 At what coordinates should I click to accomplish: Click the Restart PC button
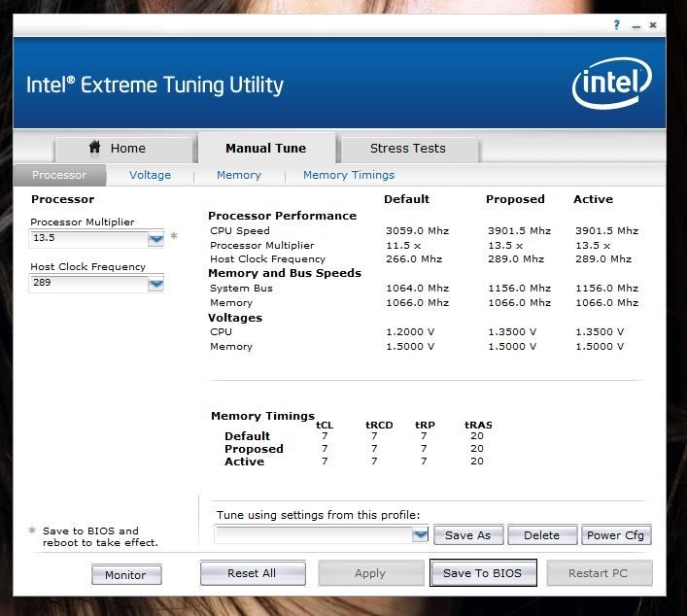click(599, 573)
